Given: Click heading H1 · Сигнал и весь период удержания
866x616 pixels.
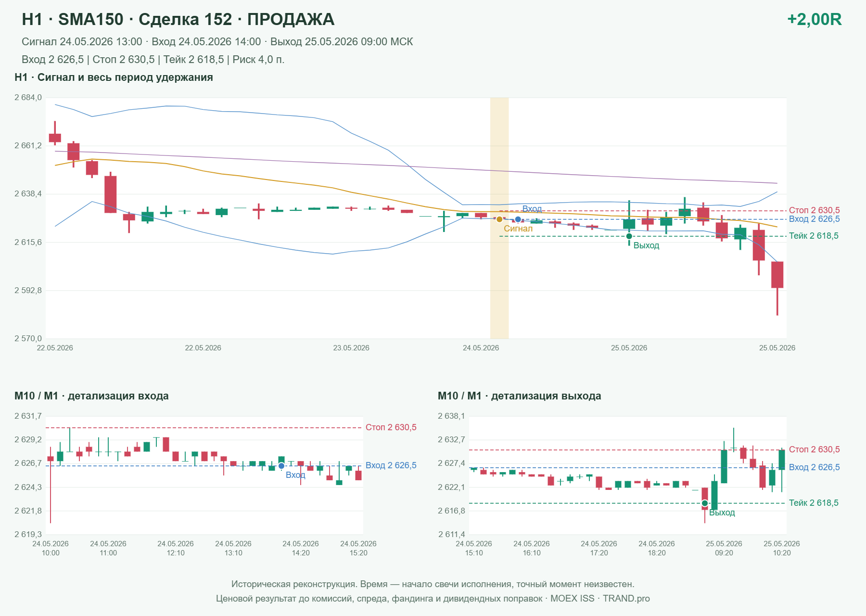Looking at the screenshot, I should click(114, 77).
